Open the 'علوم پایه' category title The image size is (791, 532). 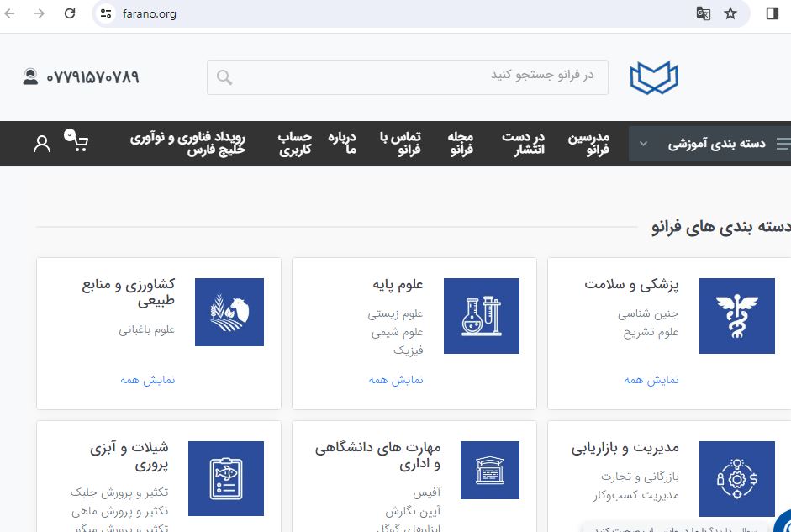coord(398,284)
